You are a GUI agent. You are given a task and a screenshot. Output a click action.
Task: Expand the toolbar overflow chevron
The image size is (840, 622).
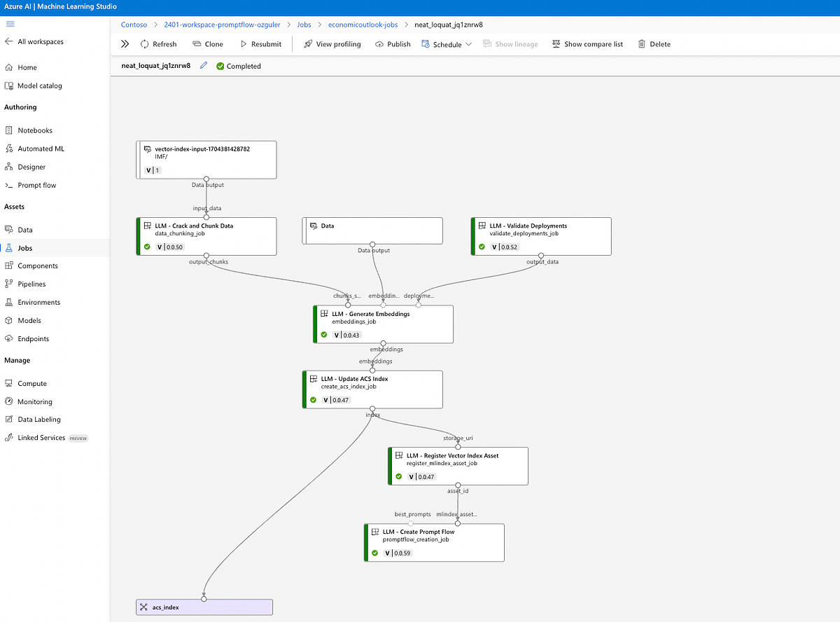[x=125, y=43]
